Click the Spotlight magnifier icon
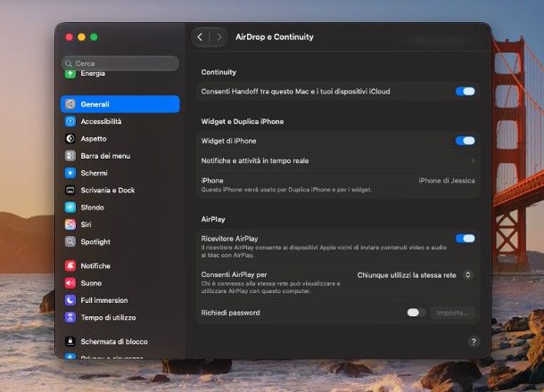Image resolution: width=544 pixels, height=392 pixels. [x=70, y=241]
